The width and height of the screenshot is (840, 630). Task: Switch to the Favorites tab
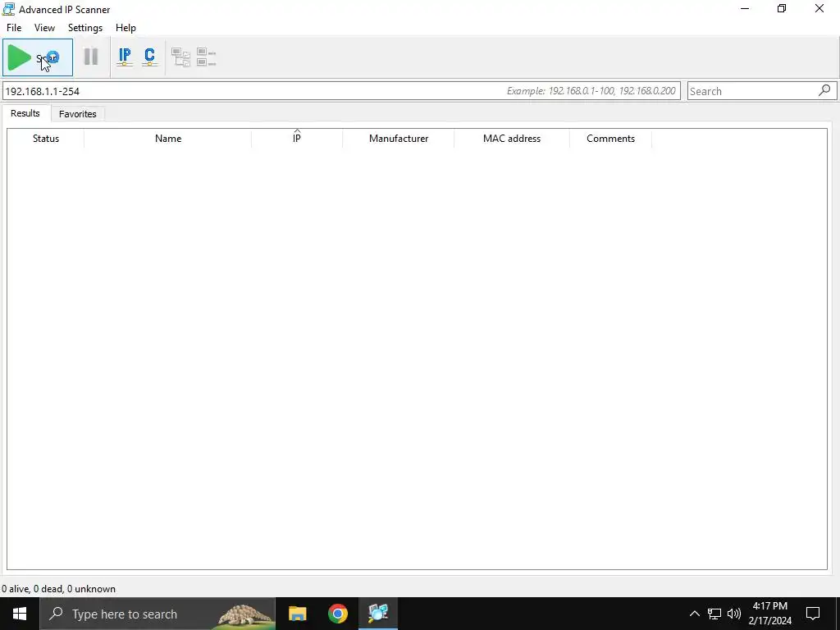[x=78, y=113]
